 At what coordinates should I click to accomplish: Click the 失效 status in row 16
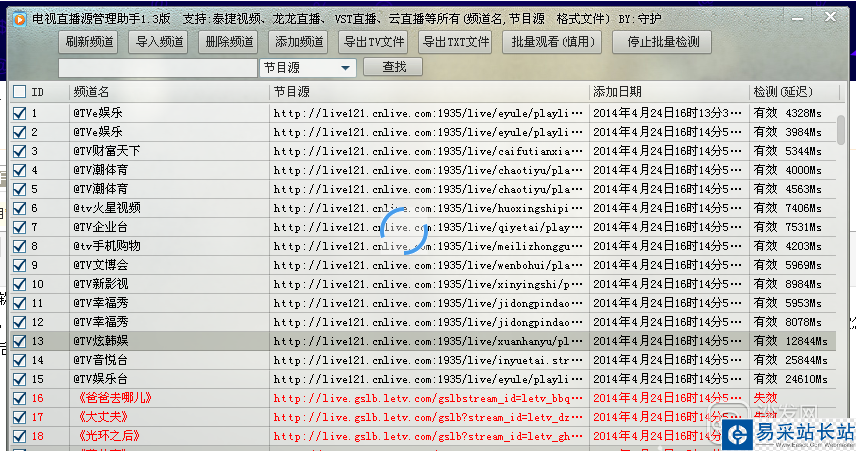[765, 398]
